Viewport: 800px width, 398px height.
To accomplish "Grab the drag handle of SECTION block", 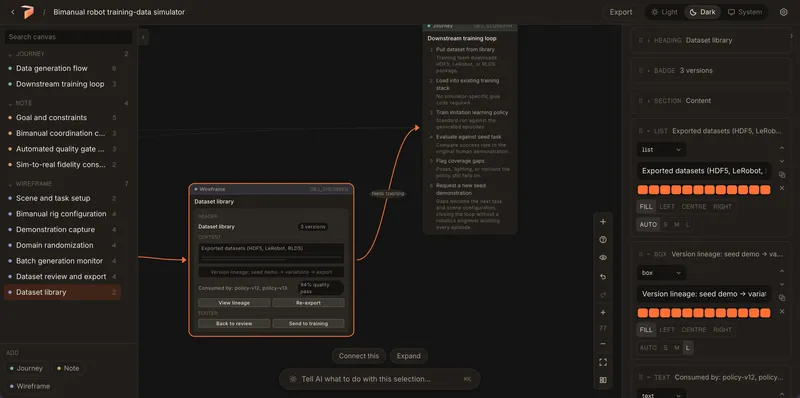I will 640,101.
